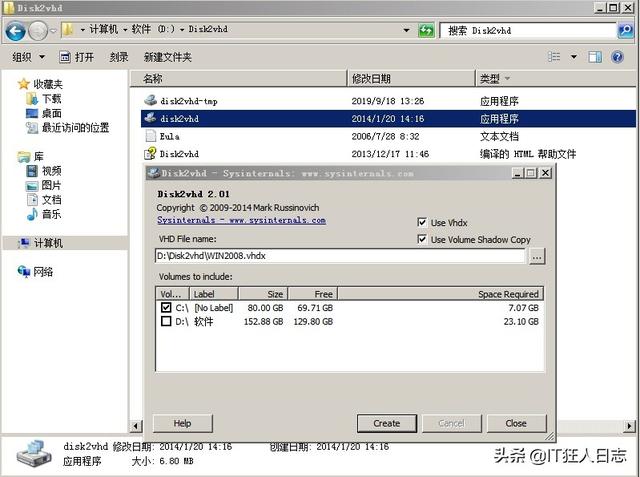This screenshot has width=640, height=477.
Task: Select 库 in navigation pane
Action: [x=31, y=156]
